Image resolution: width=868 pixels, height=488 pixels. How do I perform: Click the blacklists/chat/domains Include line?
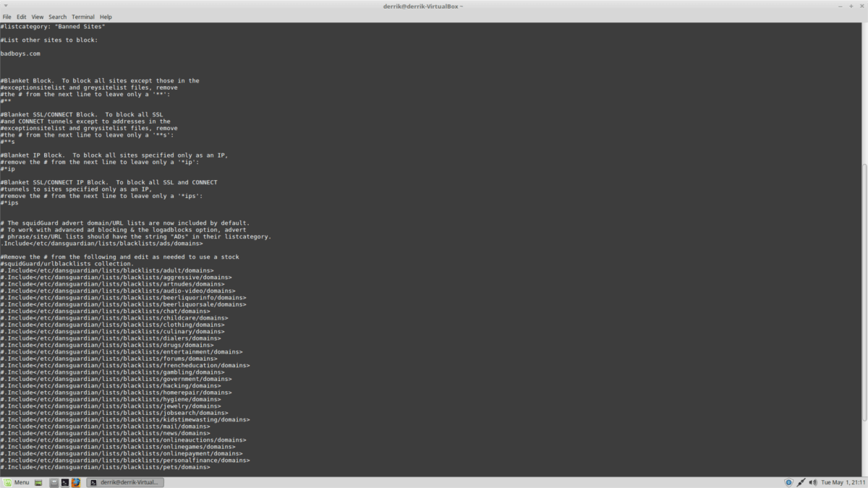(x=105, y=311)
